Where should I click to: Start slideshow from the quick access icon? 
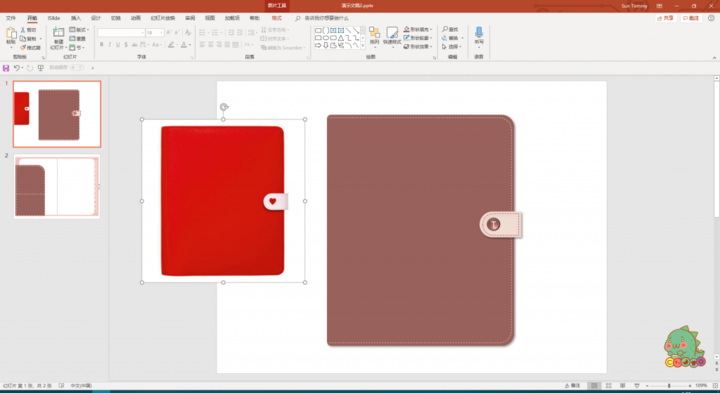pos(41,68)
